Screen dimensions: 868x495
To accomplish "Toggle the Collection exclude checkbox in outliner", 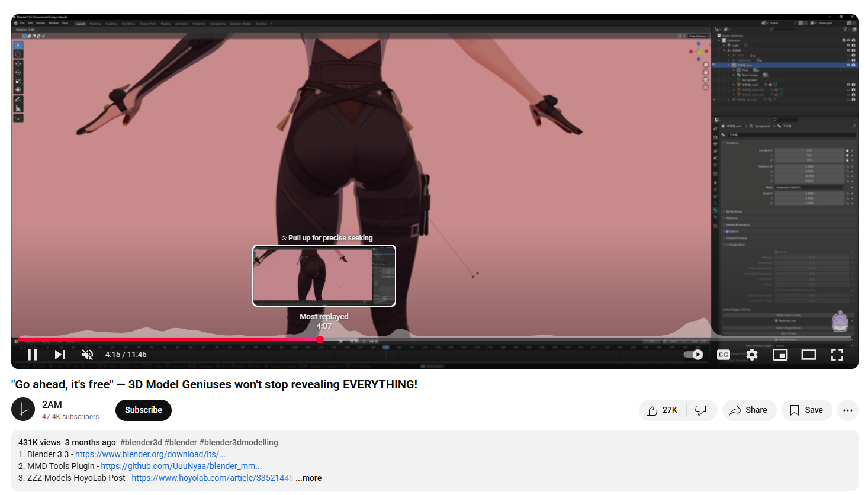I will pyautogui.click(x=843, y=41).
